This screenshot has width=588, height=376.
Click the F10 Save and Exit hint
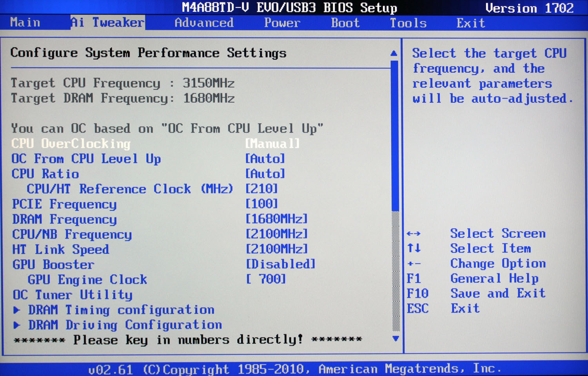coord(476,293)
